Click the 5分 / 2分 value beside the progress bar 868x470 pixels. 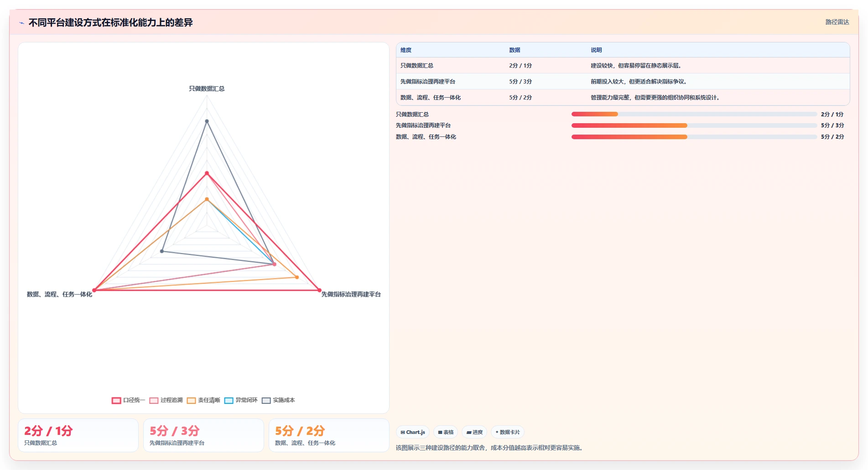click(x=832, y=137)
